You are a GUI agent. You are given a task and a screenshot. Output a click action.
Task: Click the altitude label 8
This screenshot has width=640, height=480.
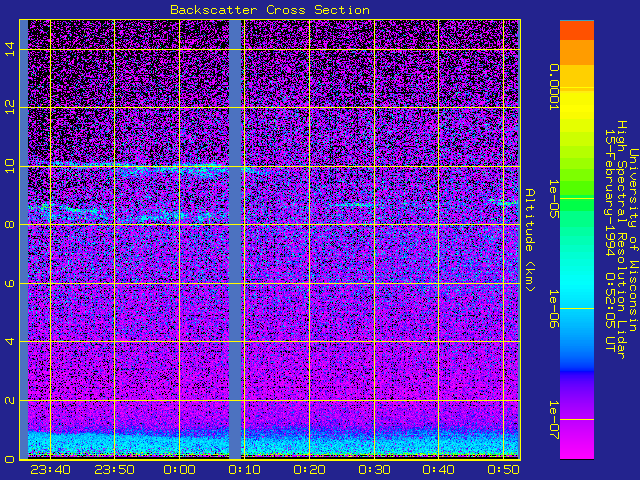click(9, 224)
